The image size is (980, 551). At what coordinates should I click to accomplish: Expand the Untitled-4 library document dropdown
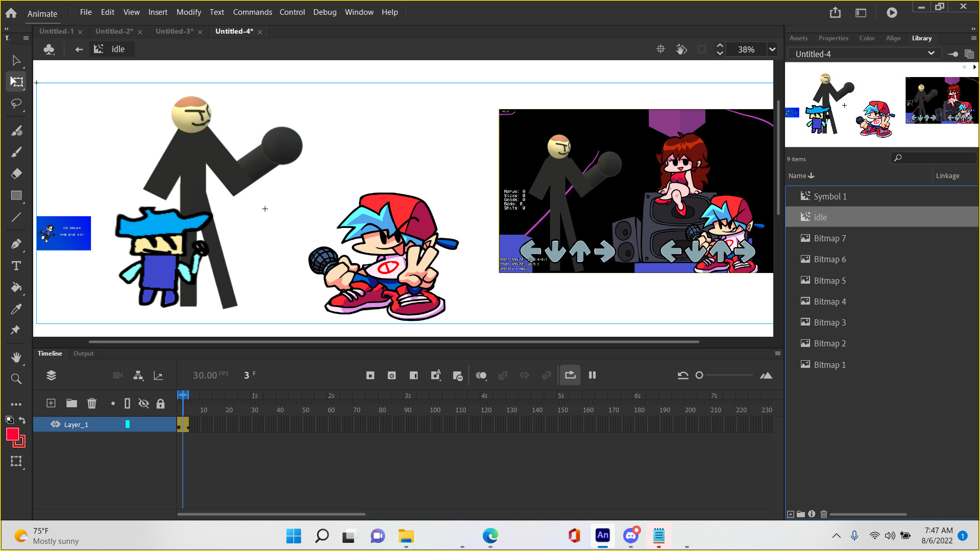[931, 54]
